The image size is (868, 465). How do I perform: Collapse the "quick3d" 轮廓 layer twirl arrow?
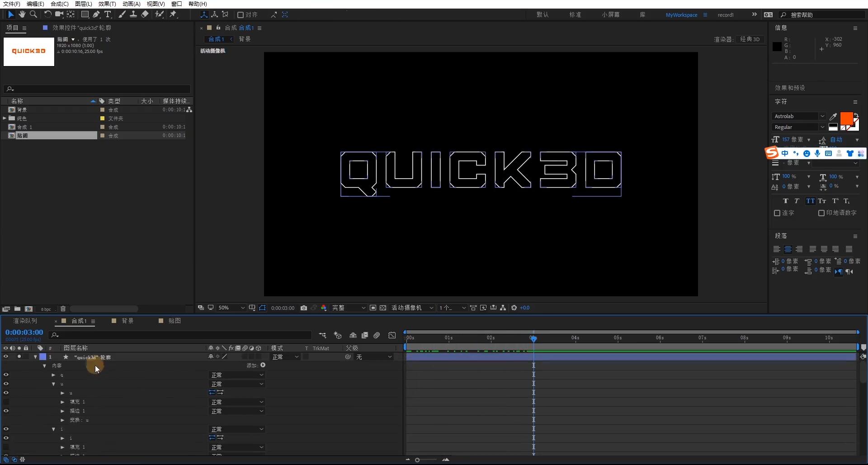click(35, 357)
